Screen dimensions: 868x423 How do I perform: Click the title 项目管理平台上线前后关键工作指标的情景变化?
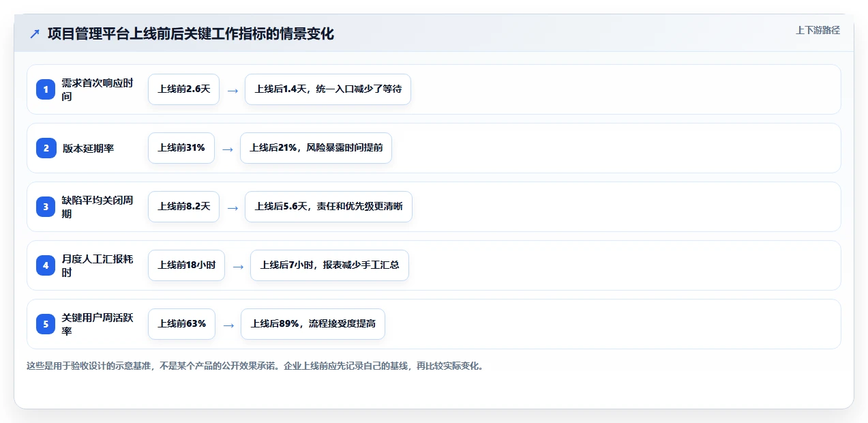[x=191, y=33]
